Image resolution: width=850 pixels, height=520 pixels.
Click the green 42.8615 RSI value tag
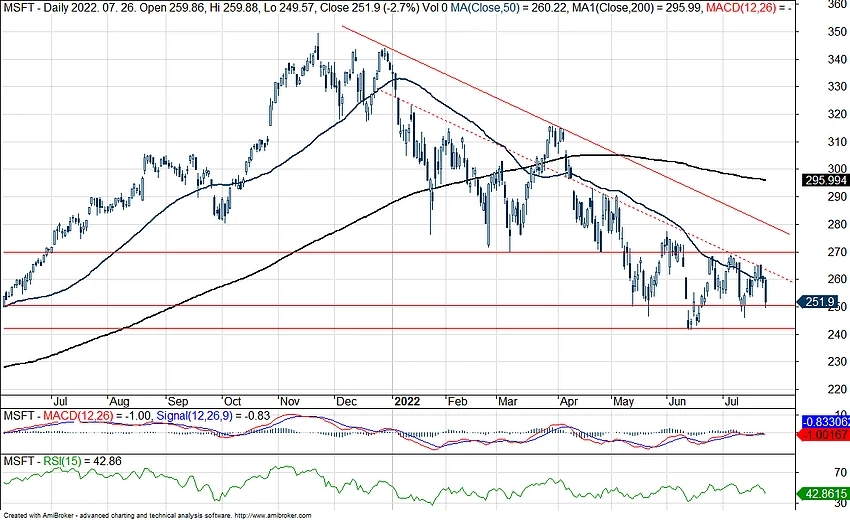click(x=823, y=493)
